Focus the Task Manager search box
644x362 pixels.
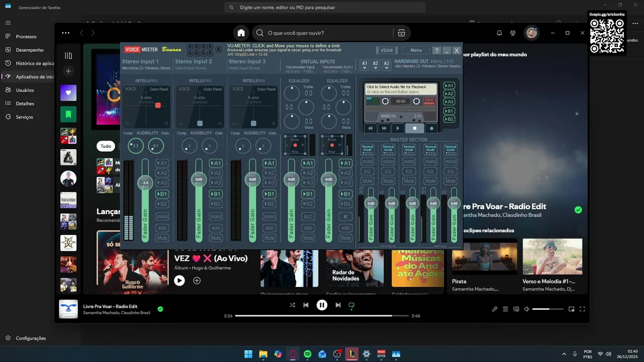click(325, 8)
